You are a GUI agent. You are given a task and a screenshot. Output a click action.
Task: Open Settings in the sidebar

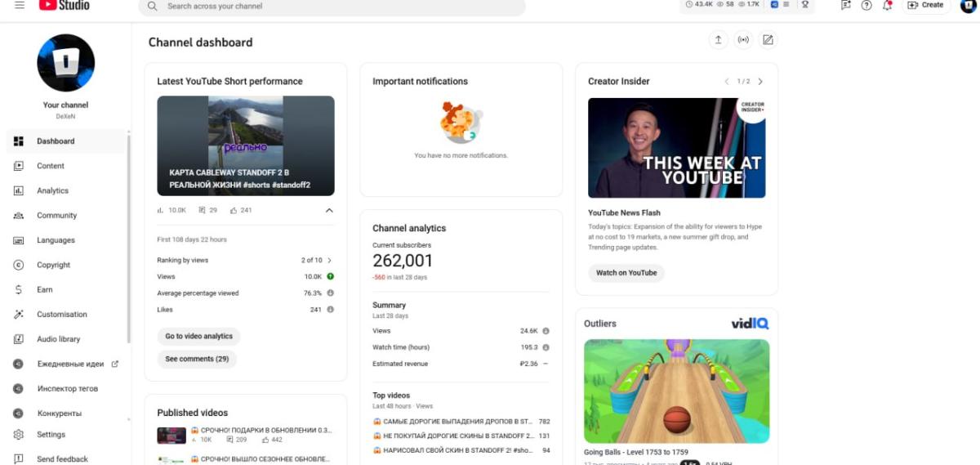click(x=66, y=435)
